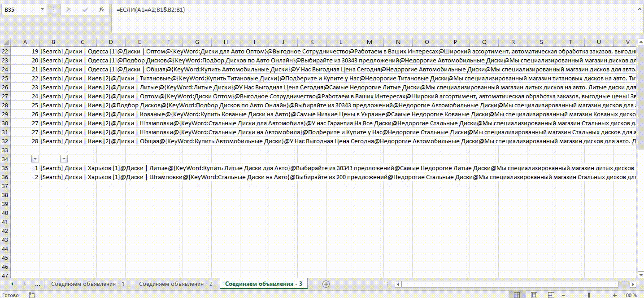Switch to sheet 'Соединяем объявления - 1'

[x=87, y=284]
